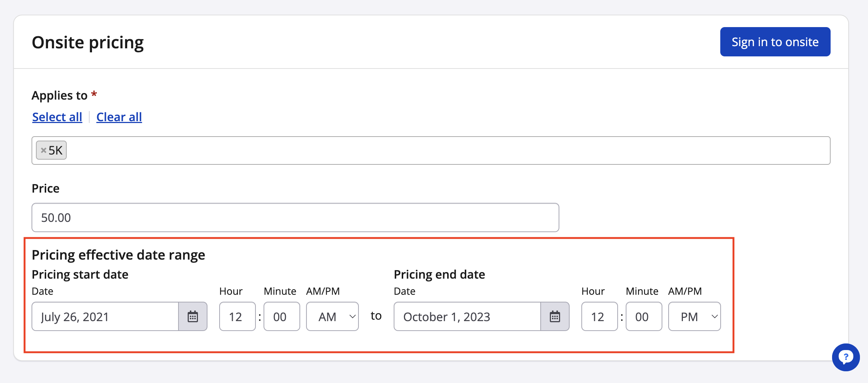Focus the Price field showing 50.00

tap(295, 217)
